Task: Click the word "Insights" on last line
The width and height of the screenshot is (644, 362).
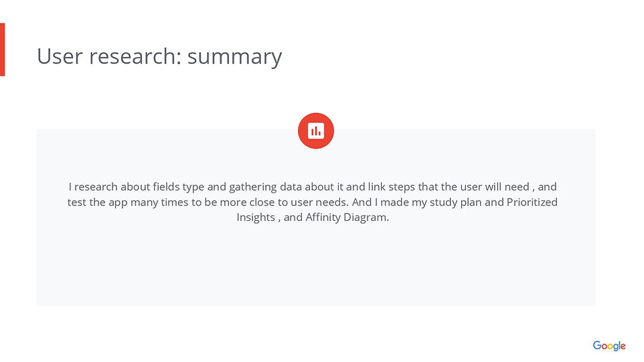Action: (x=256, y=217)
